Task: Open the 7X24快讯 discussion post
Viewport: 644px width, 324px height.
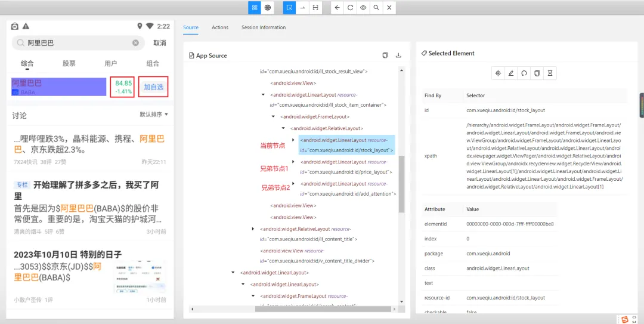Action: (x=90, y=149)
